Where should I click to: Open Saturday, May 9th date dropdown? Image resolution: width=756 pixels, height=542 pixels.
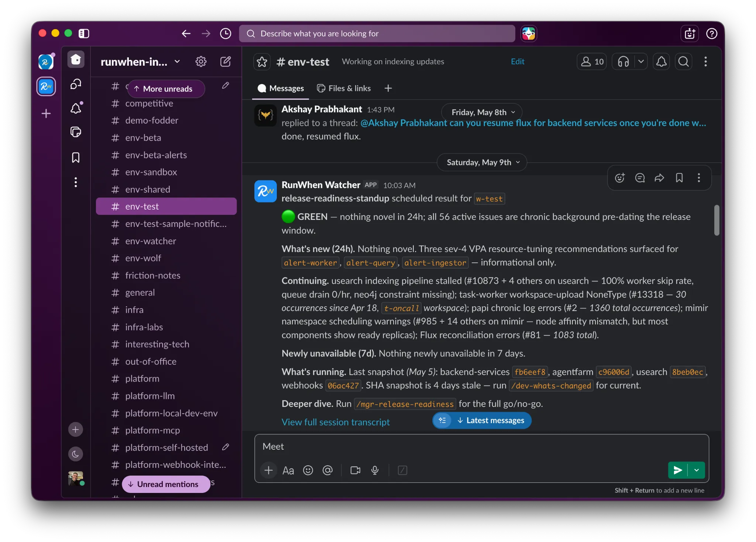coord(482,162)
